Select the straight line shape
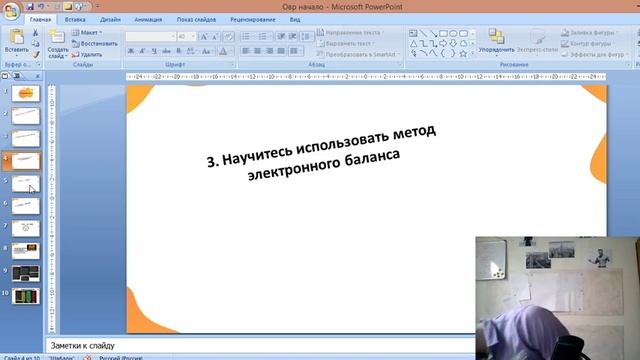Screen dimensions: 640x360 pyautogui.click(x=423, y=33)
